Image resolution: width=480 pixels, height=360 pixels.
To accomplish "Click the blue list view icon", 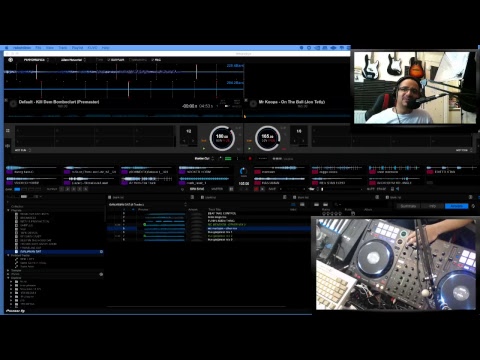I will point(293,204).
